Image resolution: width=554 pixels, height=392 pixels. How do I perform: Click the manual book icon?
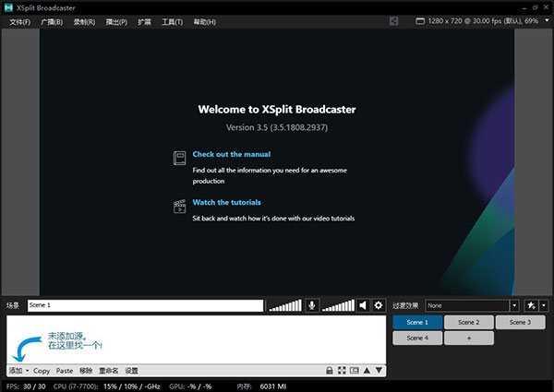tap(179, 159)
